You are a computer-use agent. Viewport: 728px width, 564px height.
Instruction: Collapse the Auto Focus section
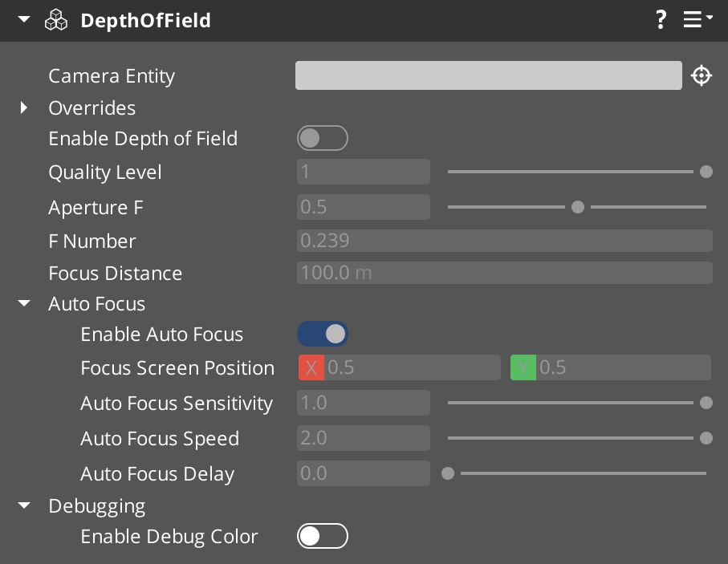tap(22, 303)
